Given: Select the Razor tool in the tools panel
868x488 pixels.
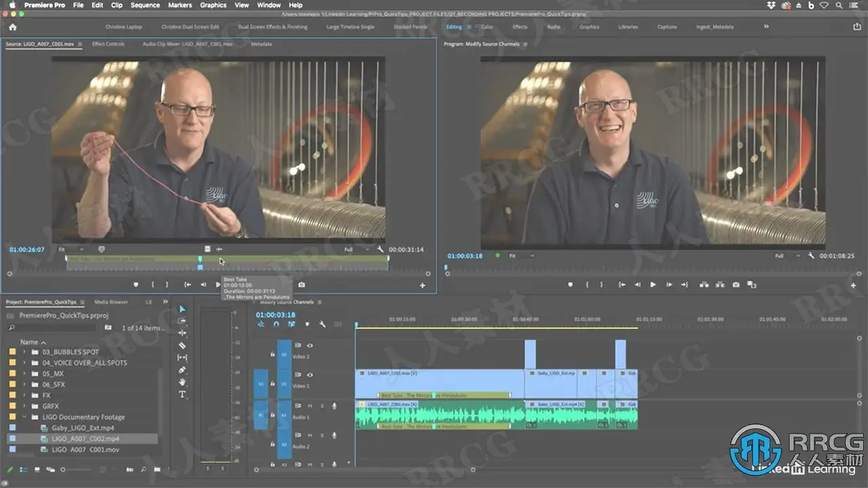Looking at the screenshot, I should click(x=182, y=345).
